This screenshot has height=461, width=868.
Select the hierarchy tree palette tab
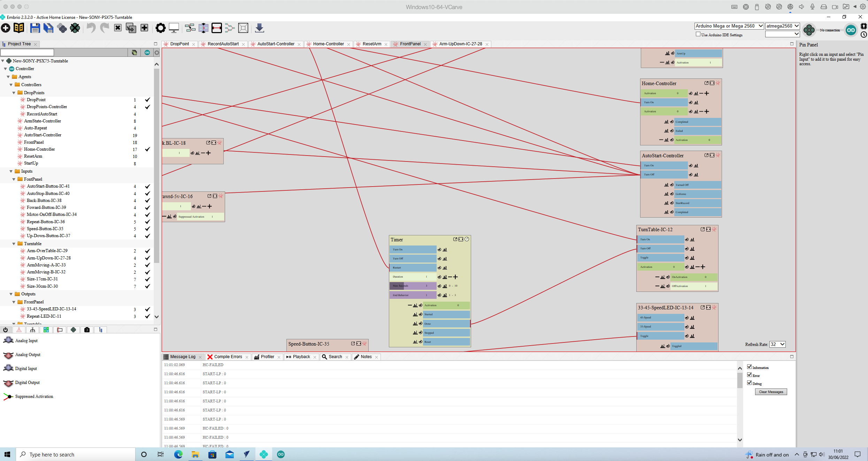tap(32, 330)
